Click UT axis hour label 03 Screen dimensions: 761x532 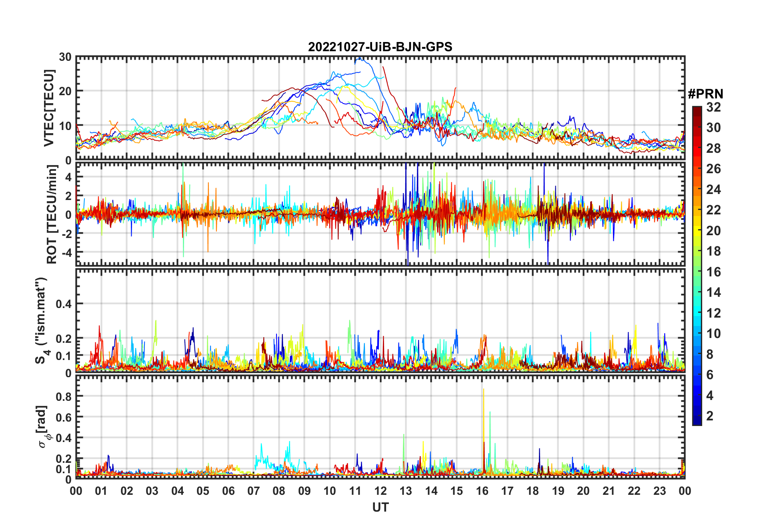pyautogui.click(x=152, y=491)
